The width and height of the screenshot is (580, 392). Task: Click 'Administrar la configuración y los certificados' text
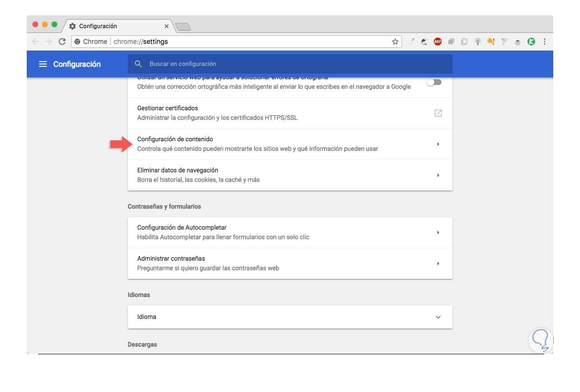pos(217,118)
